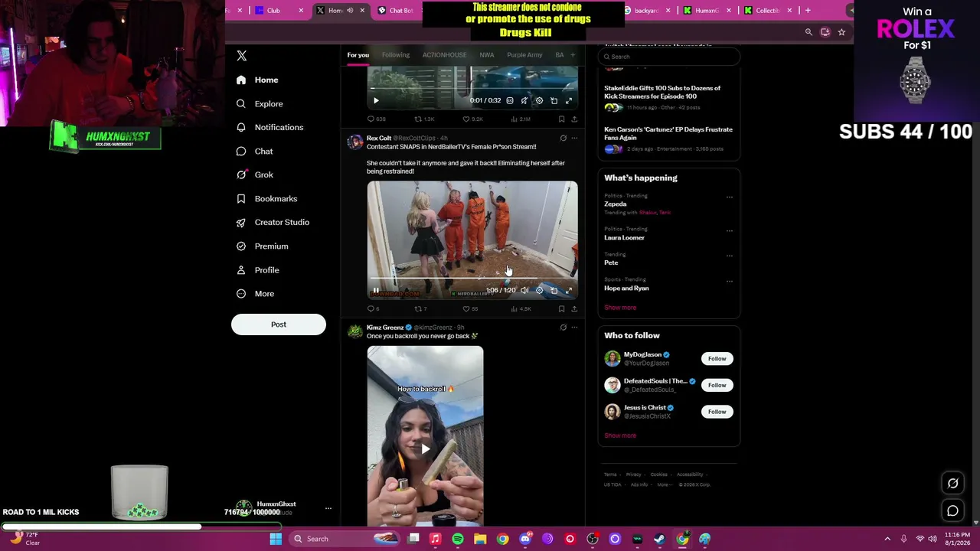The width and height of the screenshot is (980, 551).
Task: Add a timeline tab with plus icon
Action: [572, 55]
